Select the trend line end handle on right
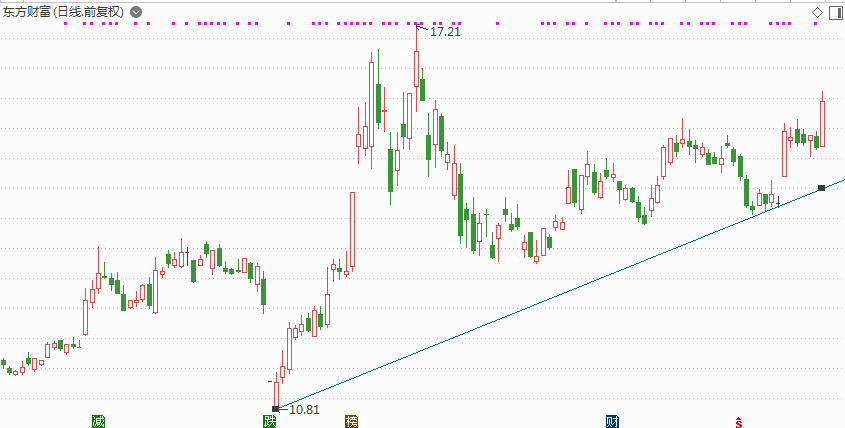Viewport: 845px width, 428px height. 821,188
